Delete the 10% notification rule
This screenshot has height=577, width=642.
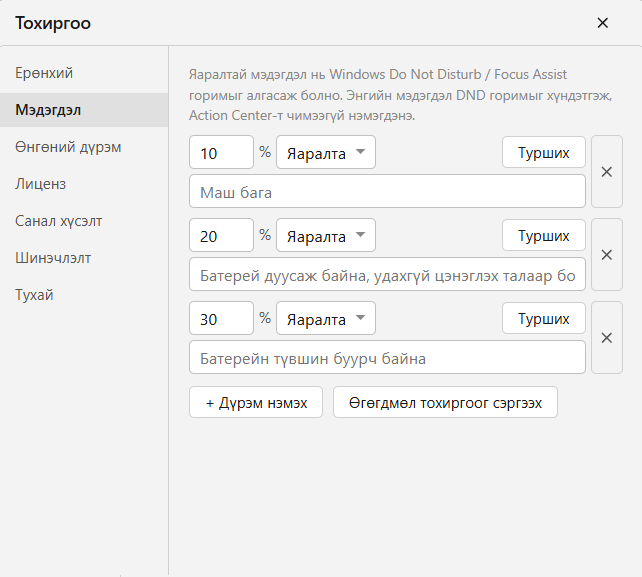[607, 172]
